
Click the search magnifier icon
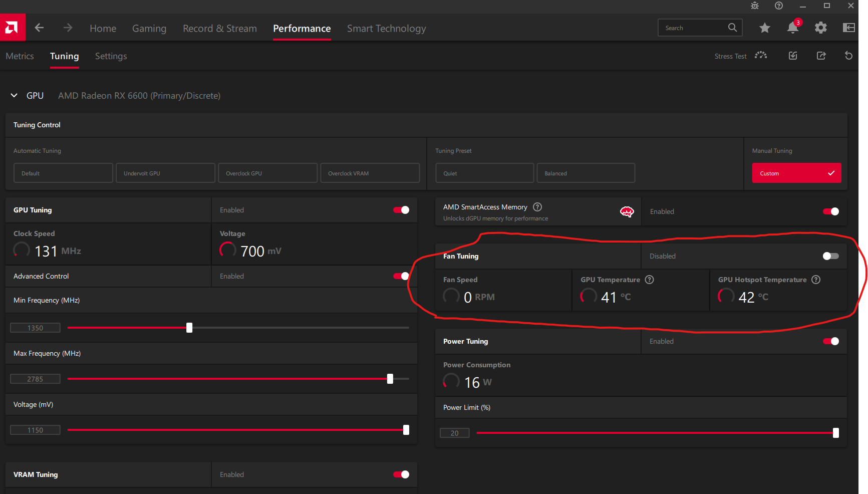point(732,28)
